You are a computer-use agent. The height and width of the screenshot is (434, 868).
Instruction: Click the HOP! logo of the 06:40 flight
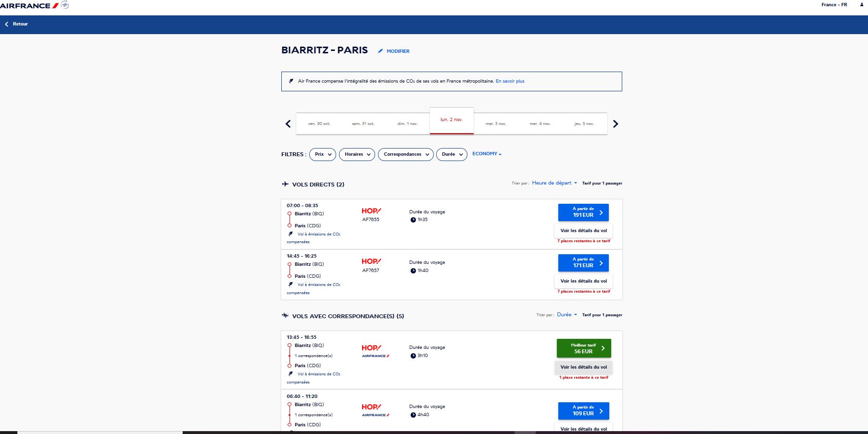click(x=371, y=407)
